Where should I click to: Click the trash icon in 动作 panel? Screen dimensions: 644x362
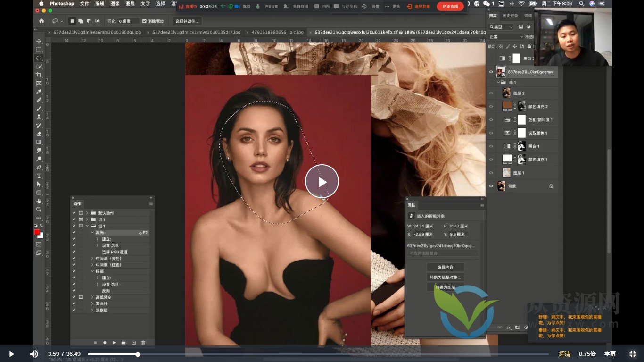click(x=143, y=342)
